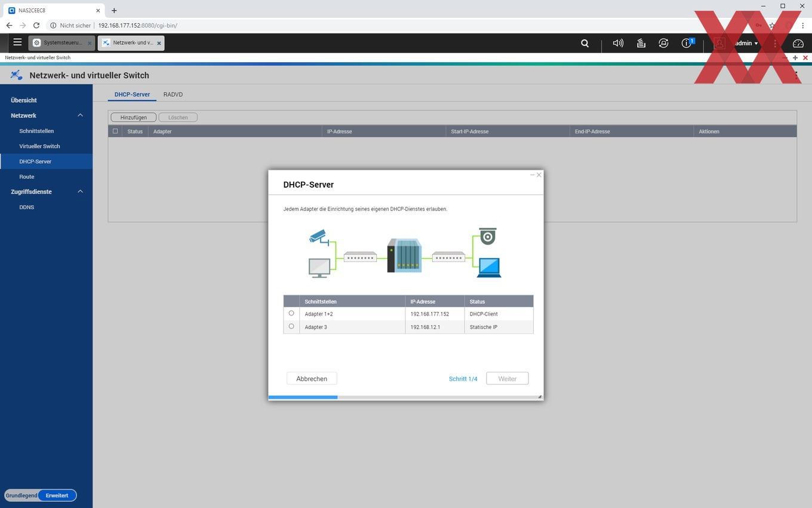
Task: Reload the browser page
Action: pyautogui.click(x=36, y=25)
